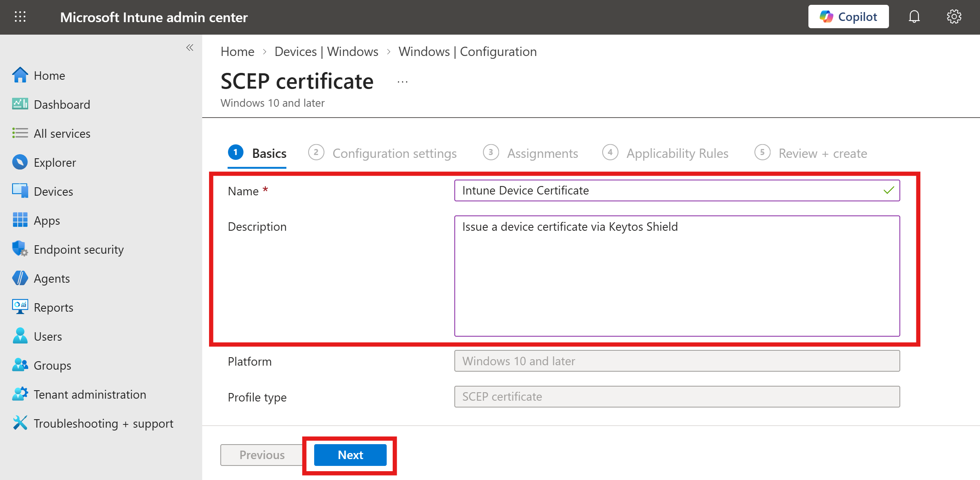
Task: Click the Groups people icon
Action: (20, 365)
